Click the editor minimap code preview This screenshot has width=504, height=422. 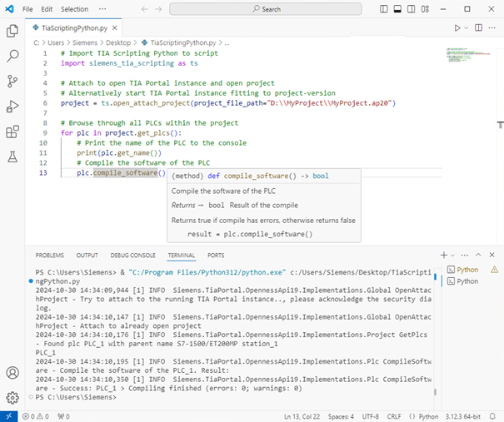[468, 55]
